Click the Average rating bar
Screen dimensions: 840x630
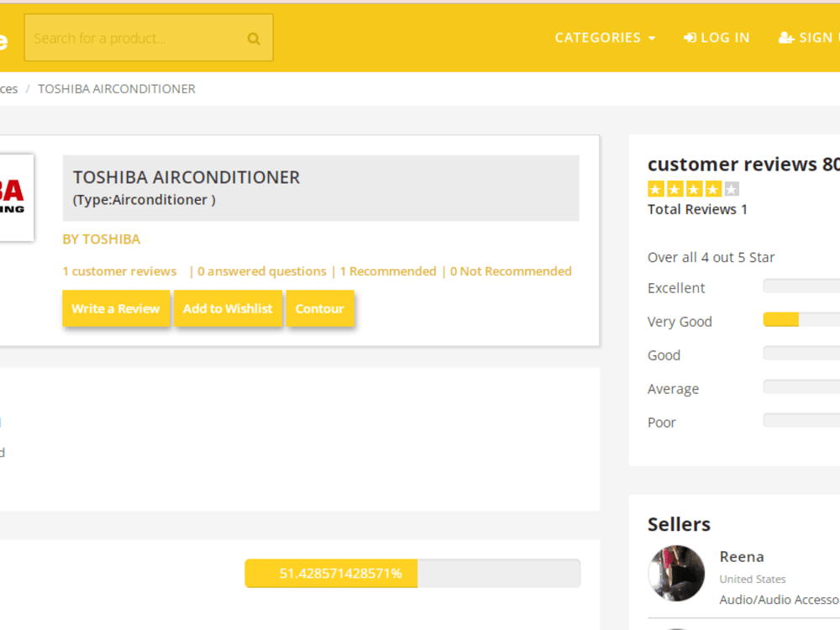tap(801, 386)
